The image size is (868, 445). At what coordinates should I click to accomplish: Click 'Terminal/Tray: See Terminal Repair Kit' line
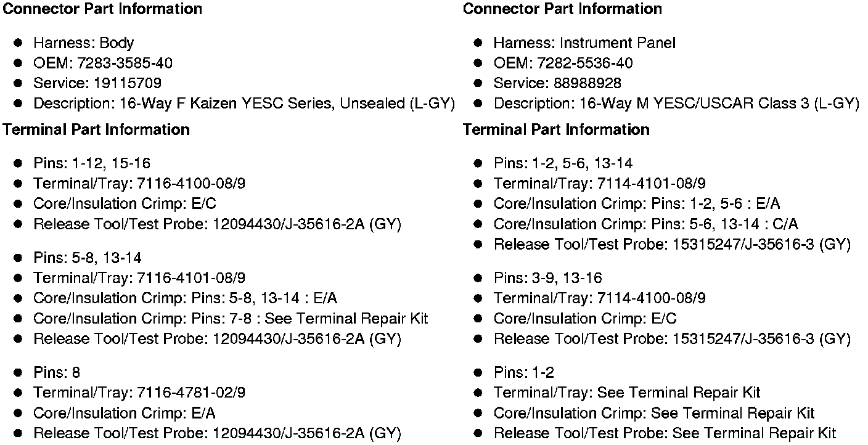pyautogui.click(x=626, y=393)
